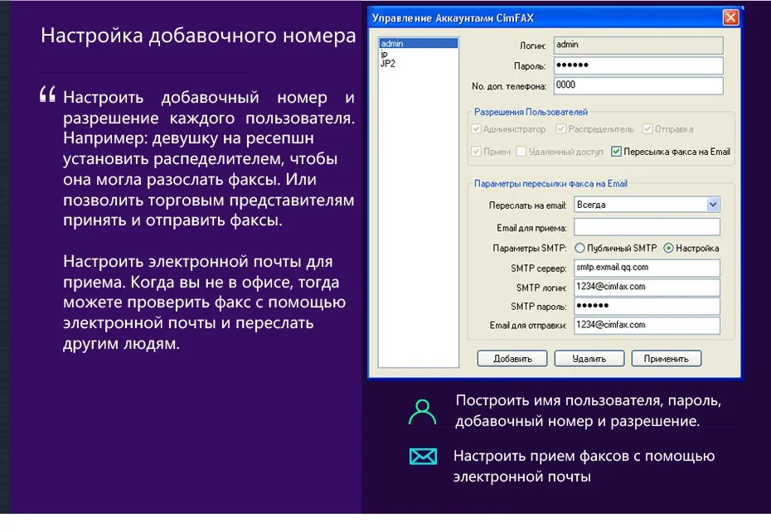
Task: Select the JP2 account in the list
Action: 387,64
